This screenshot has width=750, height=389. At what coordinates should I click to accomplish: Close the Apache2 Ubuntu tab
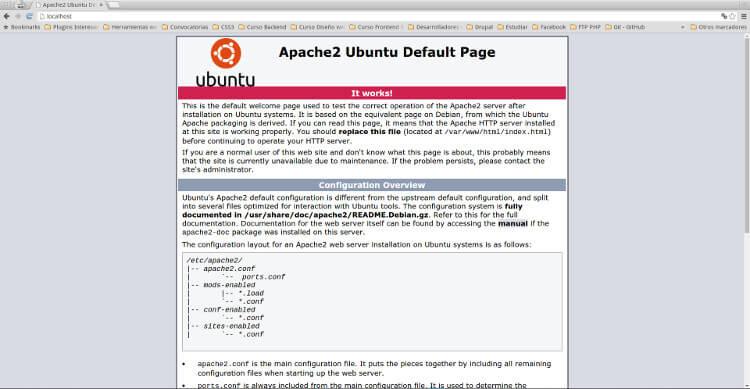(101, 5)
